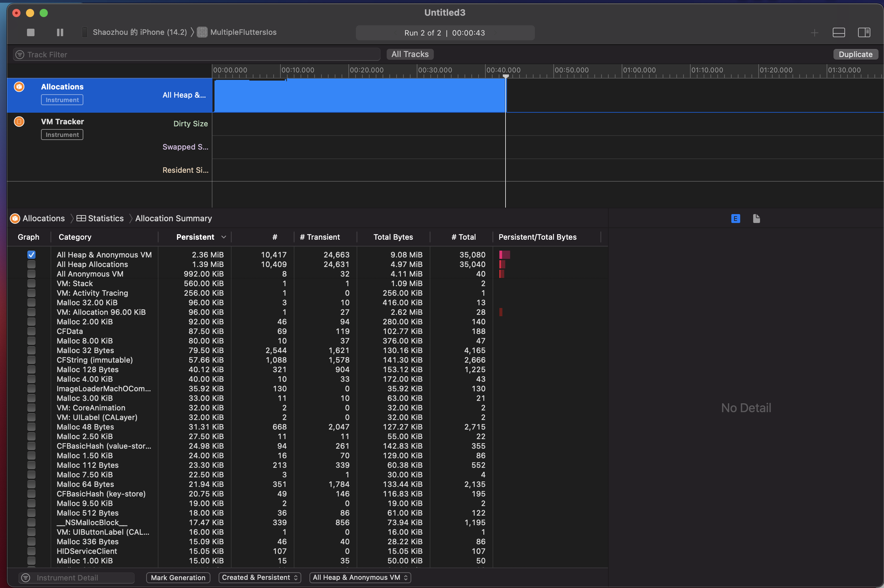Open All Heap & Anonymous VM bottom dropdown

point(360,577)
